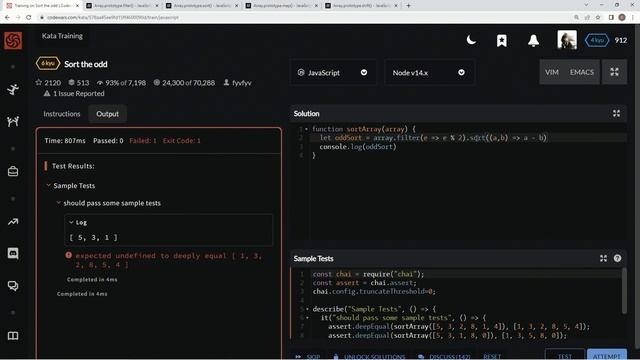Open notifications bell
640x360 pixels.
tap(533, 40)
